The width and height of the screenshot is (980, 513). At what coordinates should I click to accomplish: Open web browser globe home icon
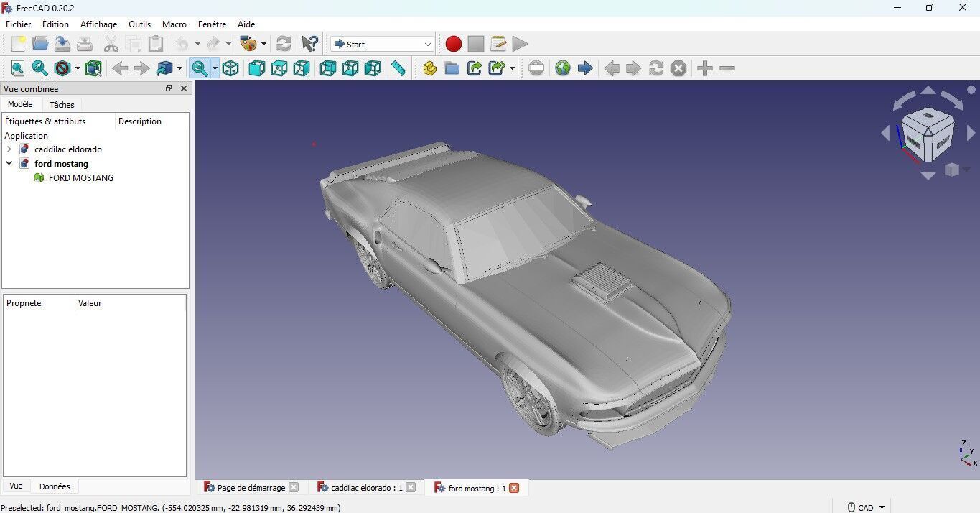pos(563,68)
